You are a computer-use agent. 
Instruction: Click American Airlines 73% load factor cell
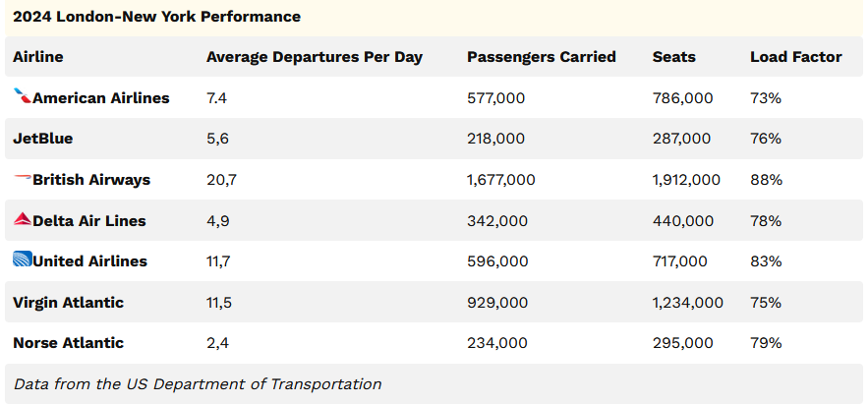point(766,98)
